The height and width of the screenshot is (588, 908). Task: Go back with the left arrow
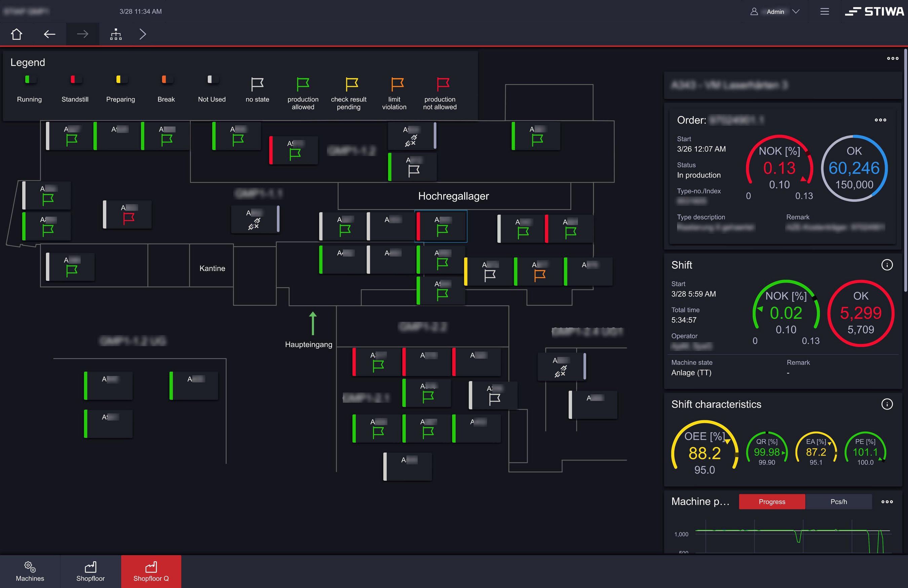coord(49,34)
